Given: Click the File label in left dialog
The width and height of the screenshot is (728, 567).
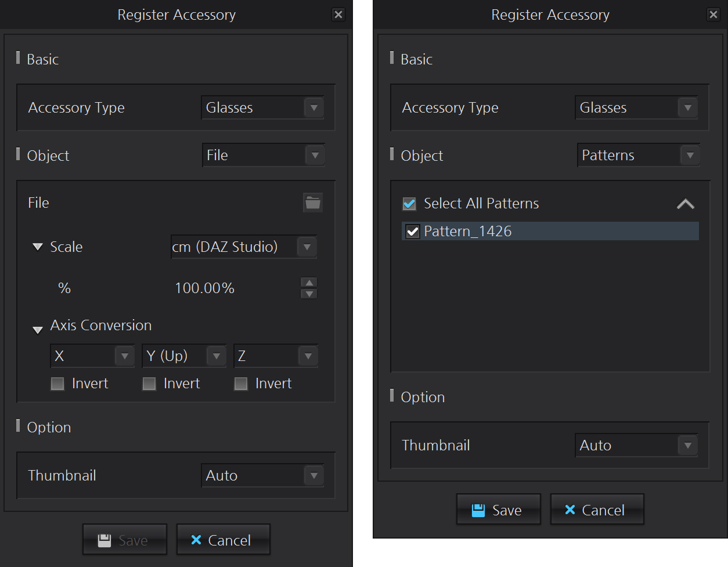Looking at the screenshot, I should pos(38,203).
